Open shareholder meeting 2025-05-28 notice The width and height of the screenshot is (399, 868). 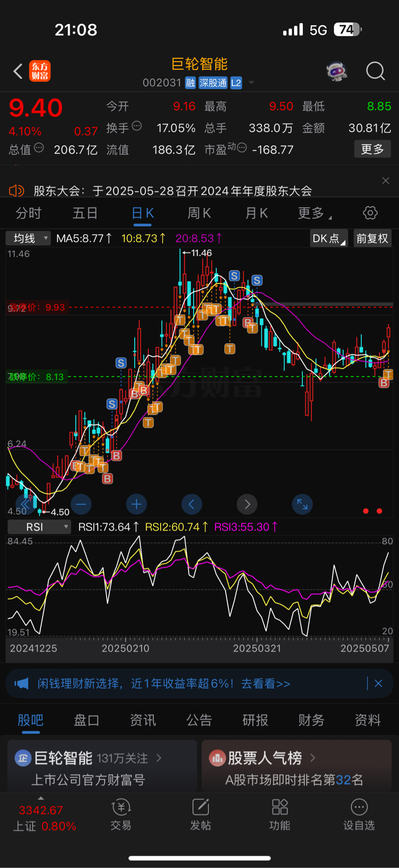(173, 191)
